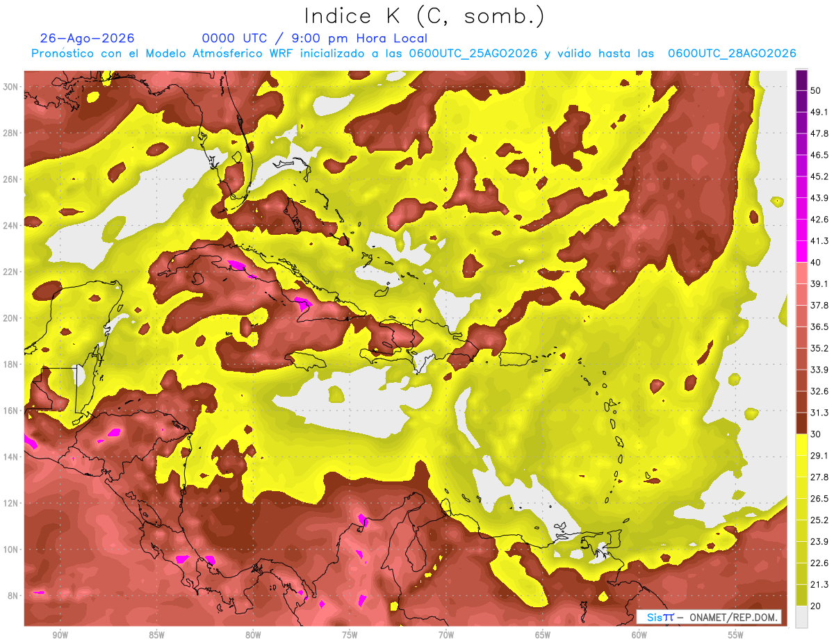
Task: Click the colorbar label '47.8'
Action: (x=819, y=133)
